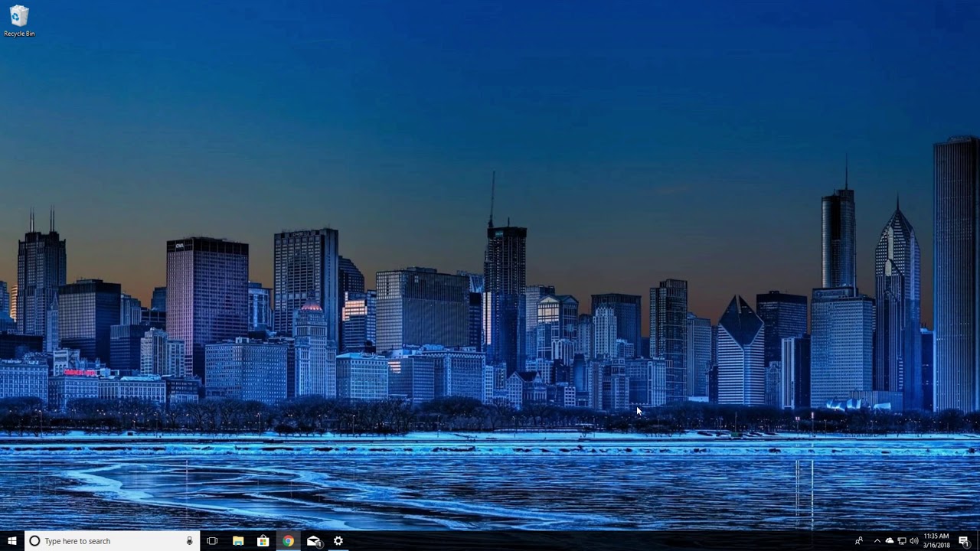
Task: Open Settings gear icon in the taskbar
Action: pos(338,541)
